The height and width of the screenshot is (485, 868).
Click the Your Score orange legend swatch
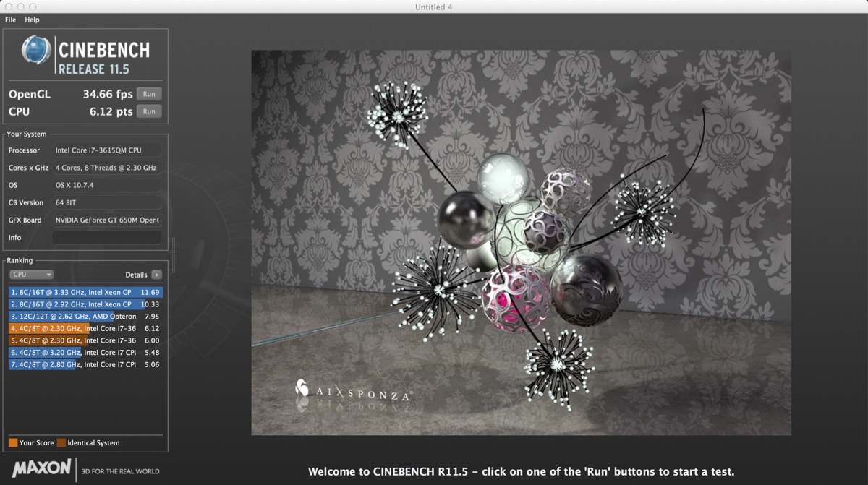pos(13,442)
